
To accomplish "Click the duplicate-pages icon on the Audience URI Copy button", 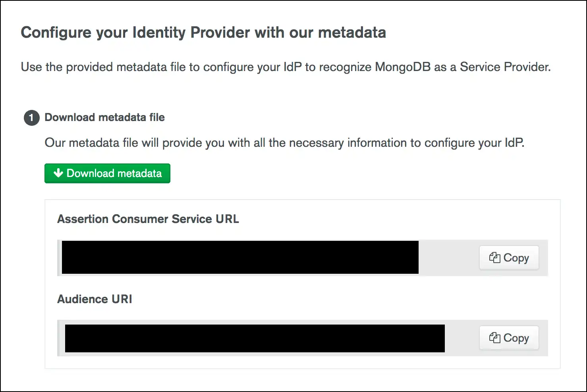I will [x=495, y=338].
